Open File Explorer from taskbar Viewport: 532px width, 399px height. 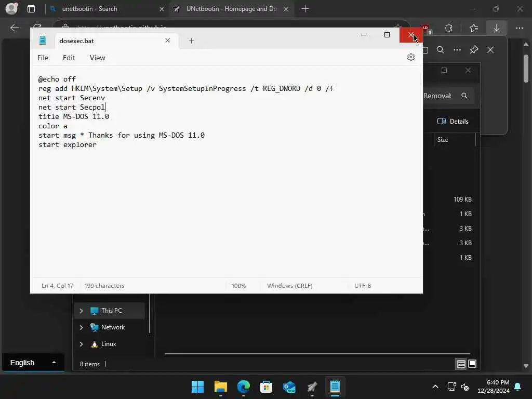pos(220,387)
